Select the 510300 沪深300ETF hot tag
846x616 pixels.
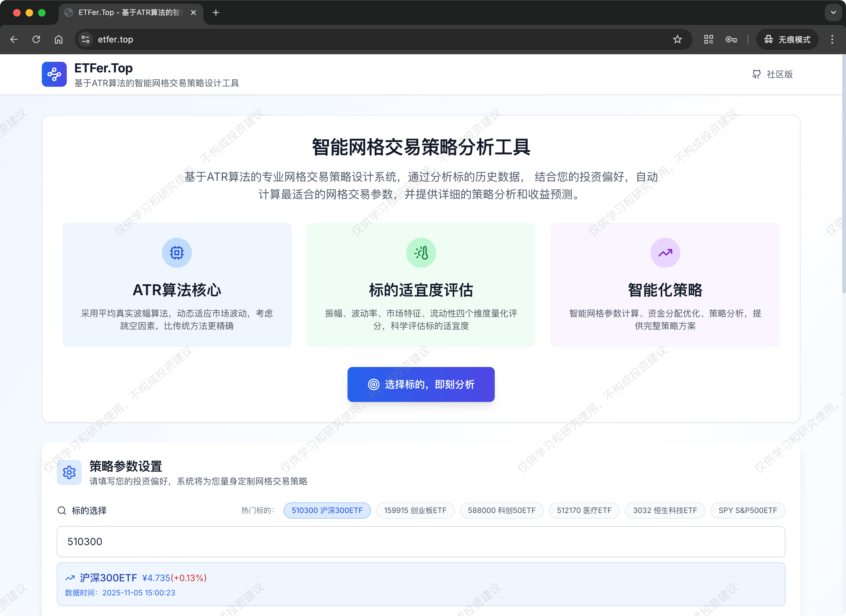coord(327,511)
